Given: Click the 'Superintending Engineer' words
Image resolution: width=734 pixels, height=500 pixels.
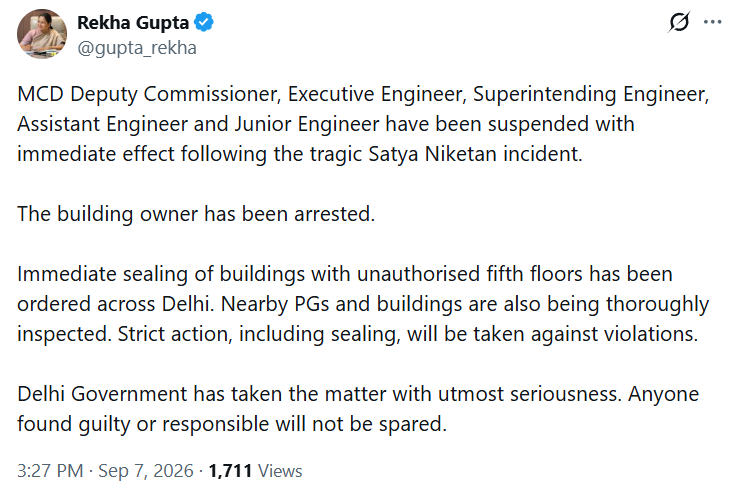Looking at the screenshot, I should pyautogui.click(x=591, y=94).
